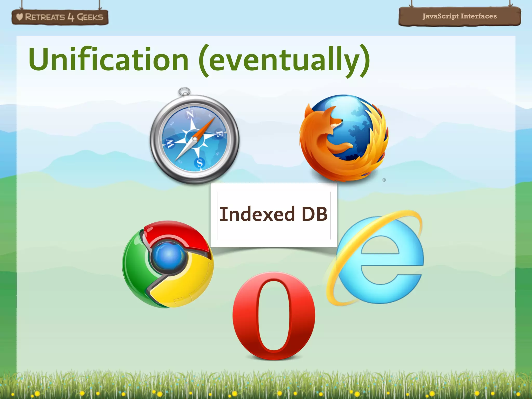Click the Internet Explorer logo
The height and width of the screenshot is (399, 532).
pyautogui.click(x=375, y=258)
